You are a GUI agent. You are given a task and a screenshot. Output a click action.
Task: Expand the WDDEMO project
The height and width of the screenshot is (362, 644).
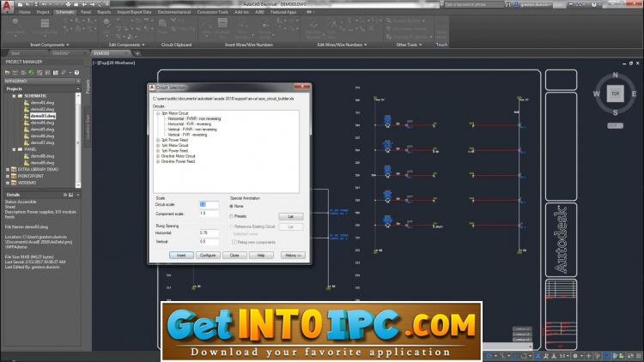coord(8,182)
